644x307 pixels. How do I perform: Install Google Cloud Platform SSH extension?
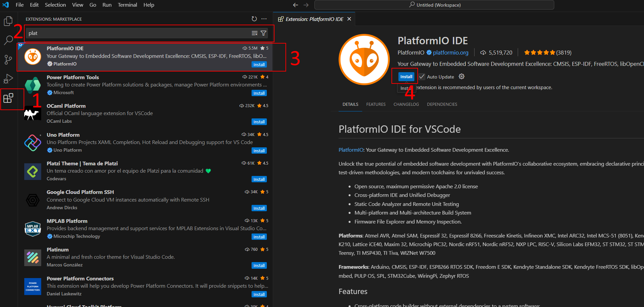[x=259, y=208]
